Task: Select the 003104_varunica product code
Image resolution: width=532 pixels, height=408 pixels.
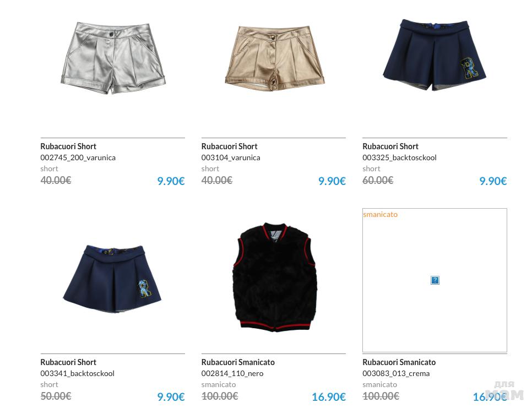Action: [x=231, y=157]
